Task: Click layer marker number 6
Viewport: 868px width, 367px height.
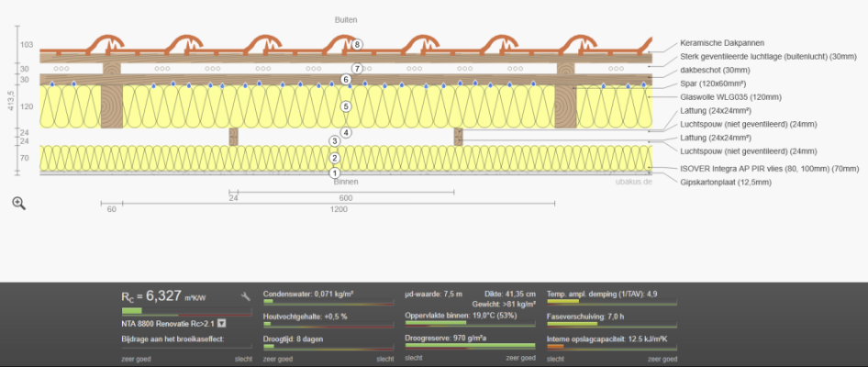Action: click(x=346, y=80)
